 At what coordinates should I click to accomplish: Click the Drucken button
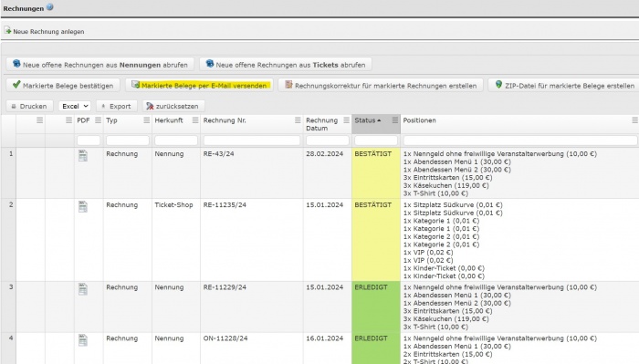[29, 106]
